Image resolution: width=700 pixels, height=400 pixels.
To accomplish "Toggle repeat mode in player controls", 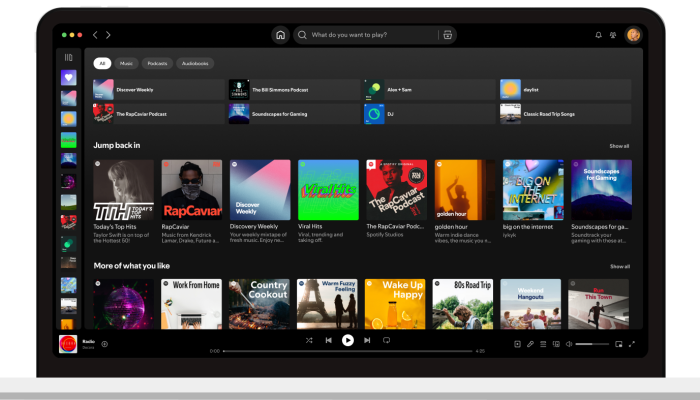I will point(387,340).
